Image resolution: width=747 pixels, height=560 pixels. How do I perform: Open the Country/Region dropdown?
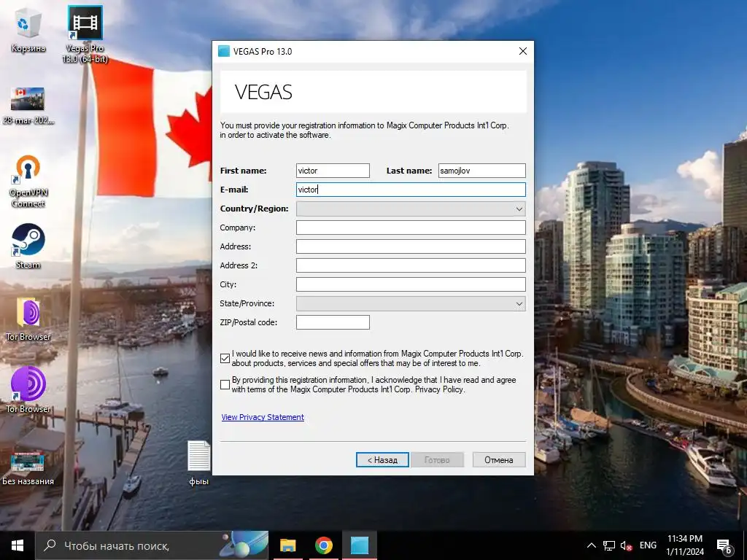pyautogui.click(x=411, y=209)
